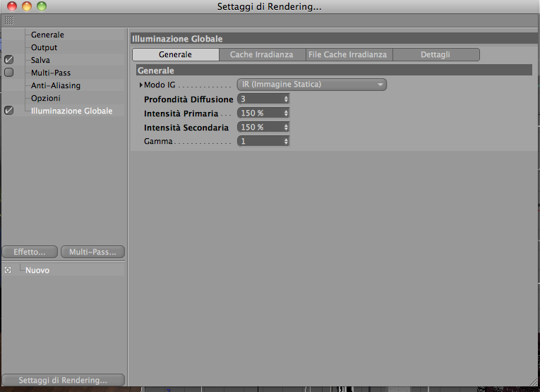The height and width of the screenshot is (392, 540).
Task: Click the Generale section header bar
Action: [x=334, y=70]
